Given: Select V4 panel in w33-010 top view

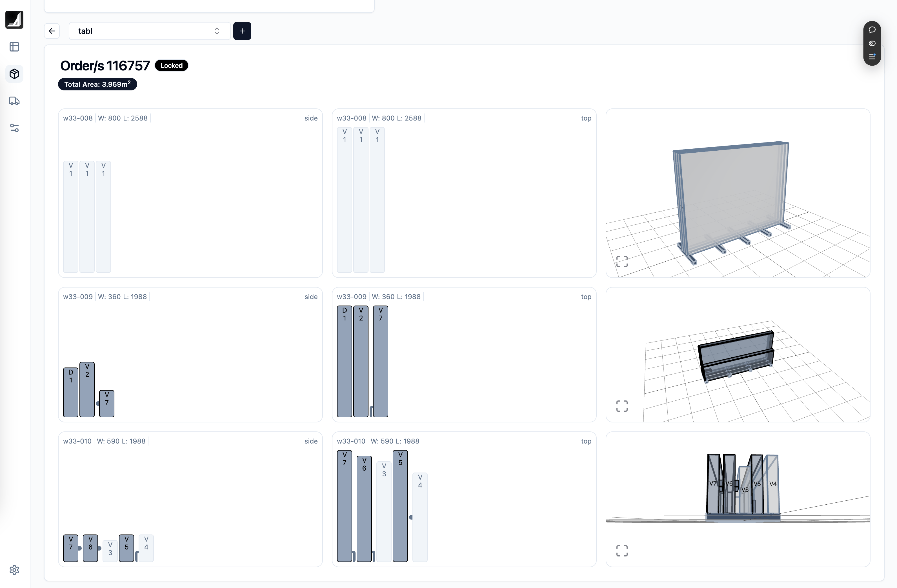Looking at the screenshot, I should click(420, 517).
